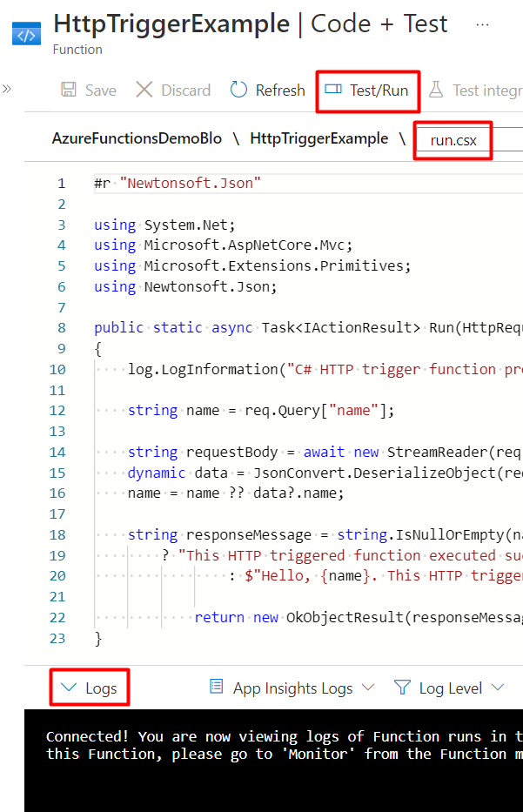This screenshot has height=812, width=523.
Task: Click the Test/Run label
Action: pos(379,91)
